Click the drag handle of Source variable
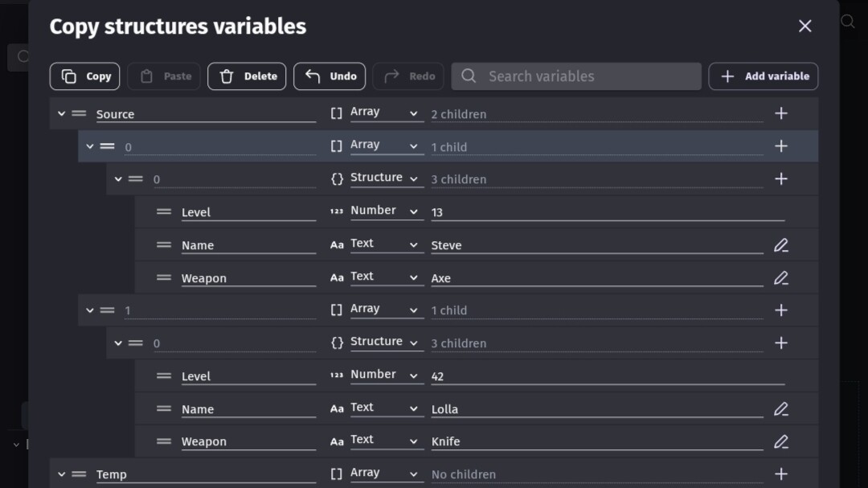Screen dimensions: 868x488 point(79,114)
